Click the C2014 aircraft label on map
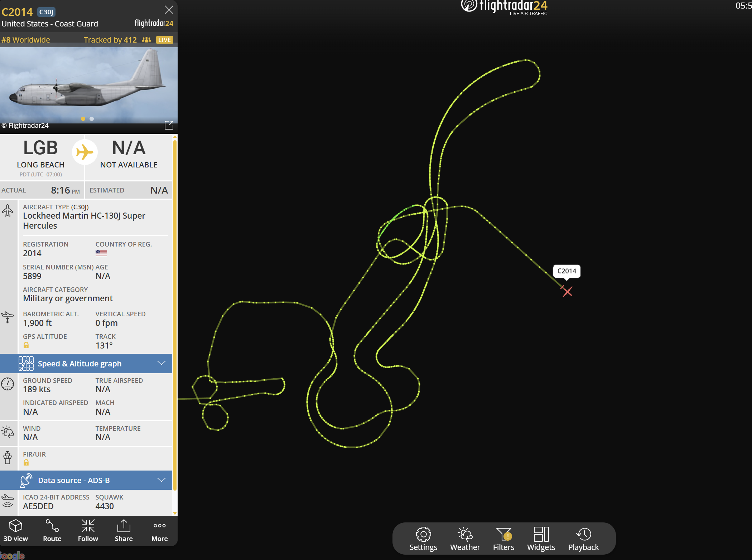Viewport: 752px width, 560px height. click(567, 271)
